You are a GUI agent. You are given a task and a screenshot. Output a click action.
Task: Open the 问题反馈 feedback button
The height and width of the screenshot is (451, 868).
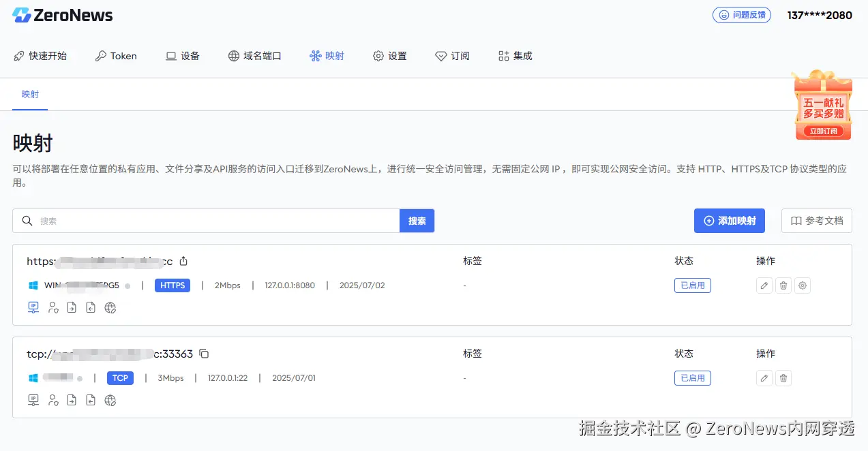pos(742,15)
